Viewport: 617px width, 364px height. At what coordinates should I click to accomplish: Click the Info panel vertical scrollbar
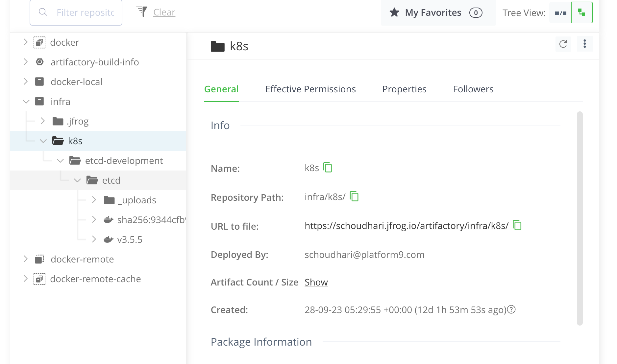tap(580, 218)
